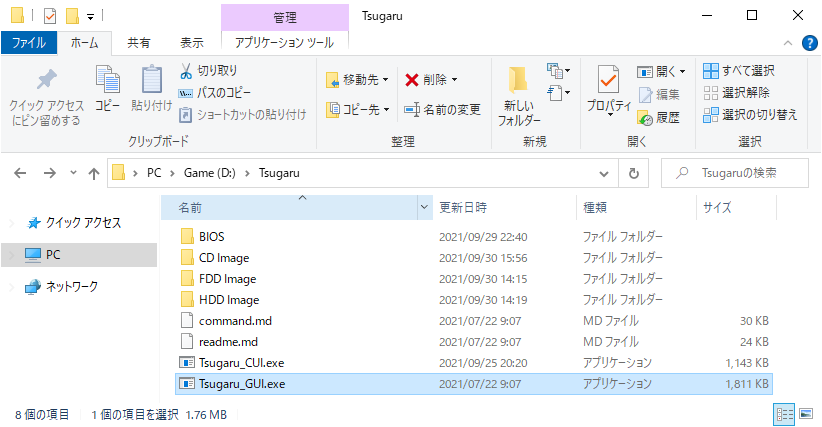Switch to details view in status bar
This screenshot has height=427, width=822.
tap(784, 415)
